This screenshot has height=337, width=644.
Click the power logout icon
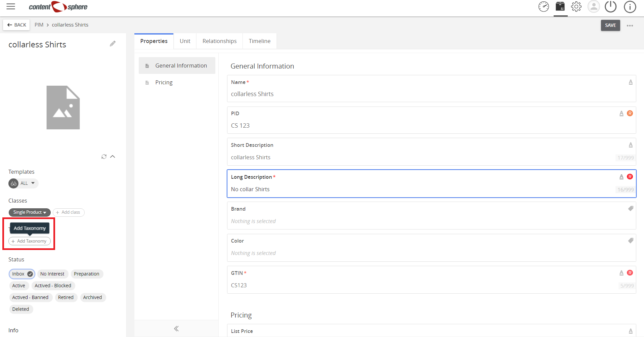pos(610,7)
